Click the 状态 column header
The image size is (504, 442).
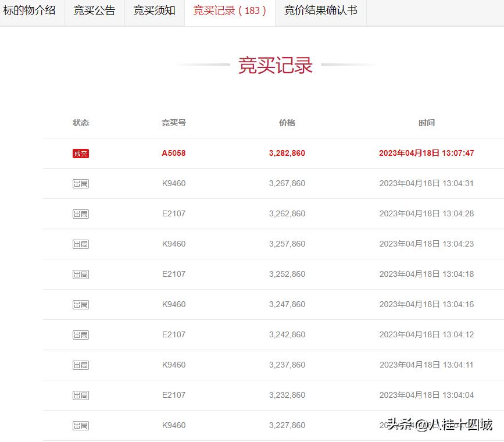pyautogui.click(x=81, y=123)
